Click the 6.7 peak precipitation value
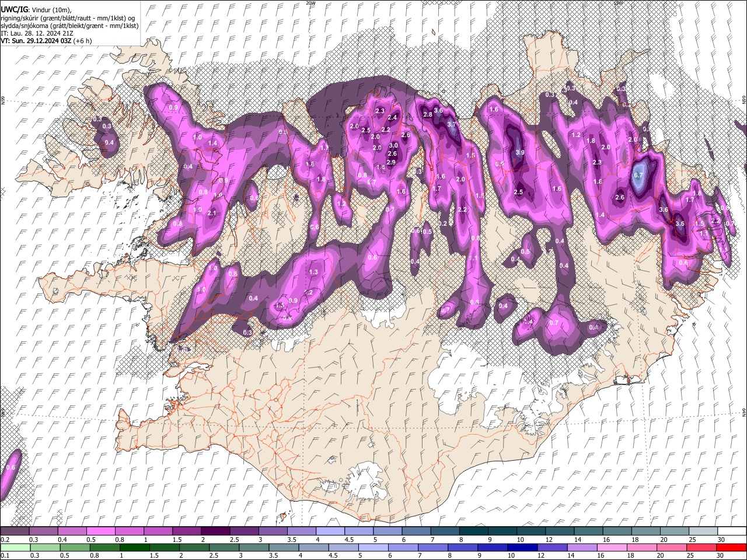 638,175
